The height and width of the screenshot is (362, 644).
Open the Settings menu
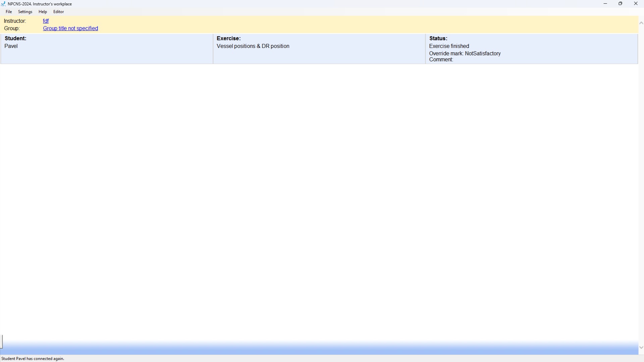coord(25,12)
